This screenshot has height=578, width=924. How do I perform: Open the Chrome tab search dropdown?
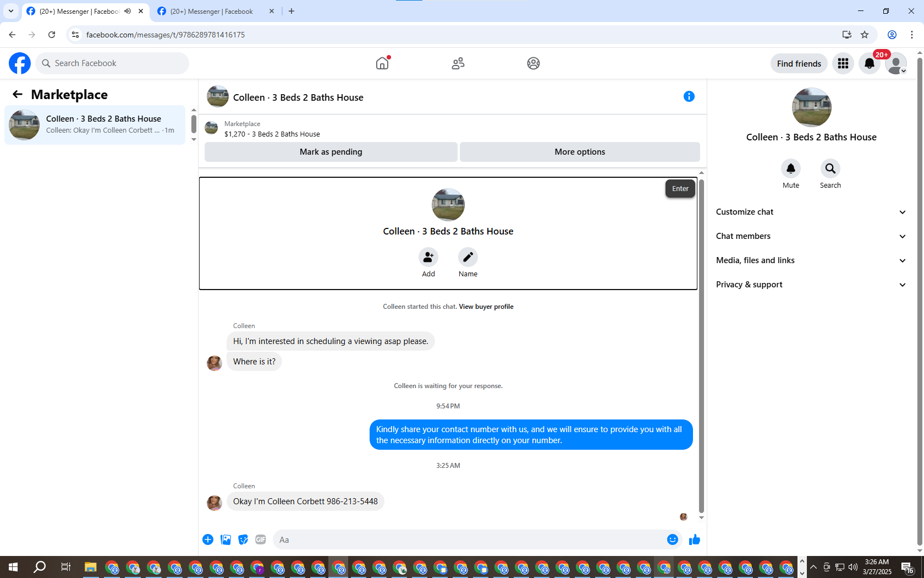11,11
